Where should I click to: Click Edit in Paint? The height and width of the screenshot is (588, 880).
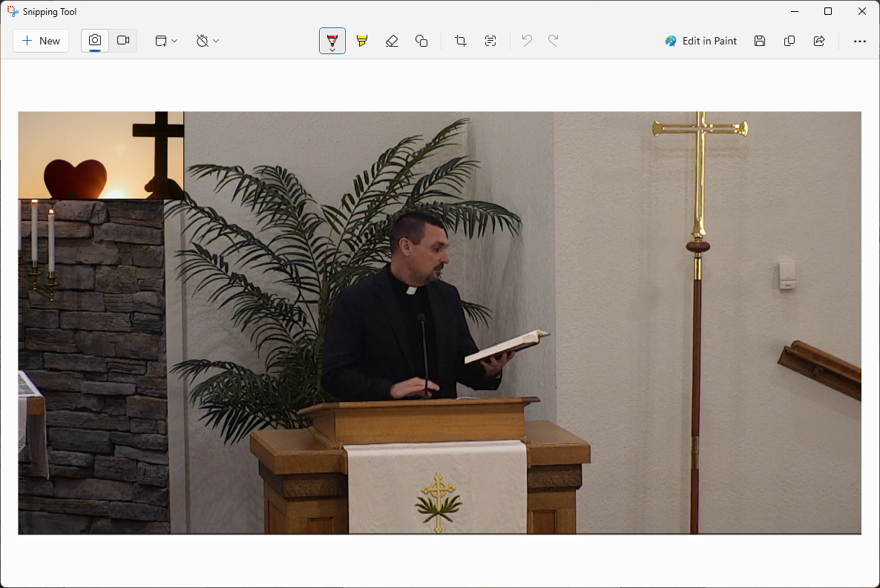(x=701, y=41)
